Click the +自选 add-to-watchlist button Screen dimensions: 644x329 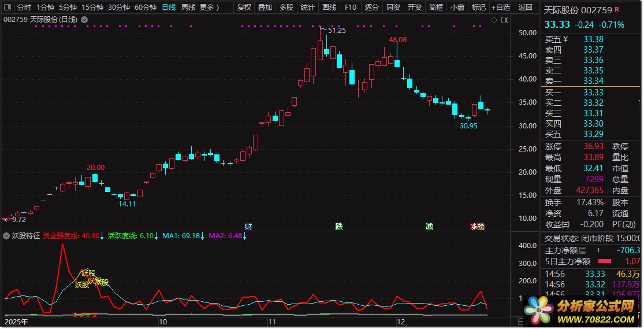tap(500, 8)
